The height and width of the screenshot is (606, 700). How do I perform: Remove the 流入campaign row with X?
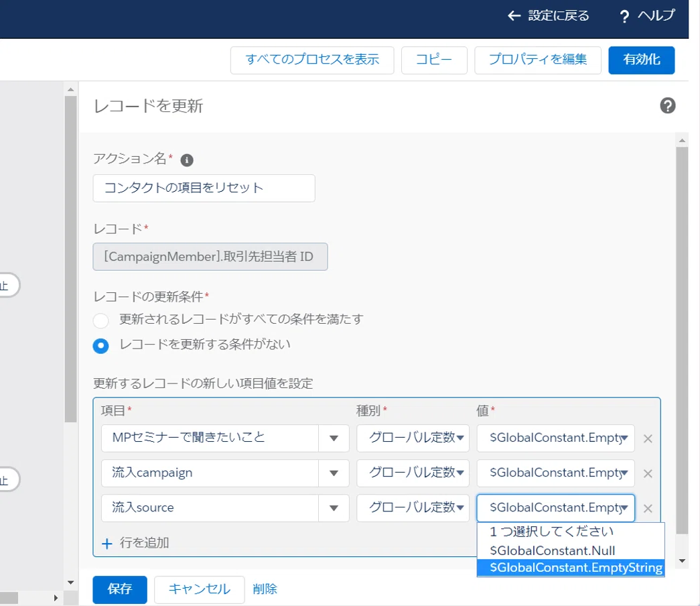648,474
